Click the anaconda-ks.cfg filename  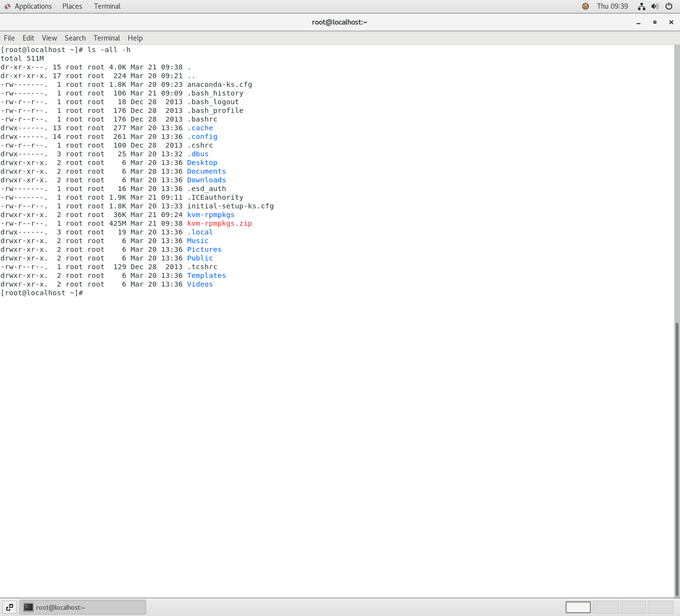coord(219,84)
